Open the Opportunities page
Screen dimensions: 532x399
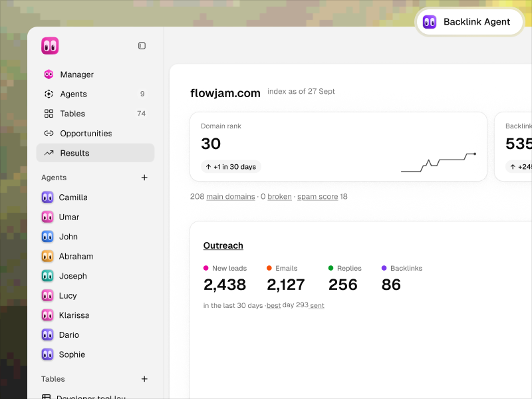tap(95, 134)
